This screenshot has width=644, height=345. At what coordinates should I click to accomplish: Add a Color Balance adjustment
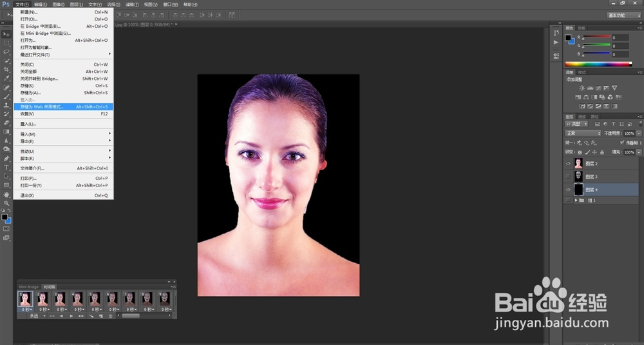586,97
